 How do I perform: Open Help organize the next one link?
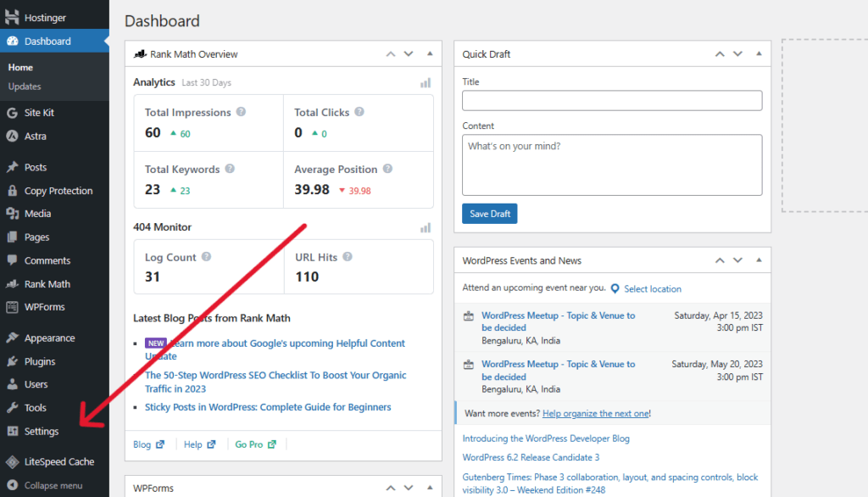[x=596, y=413]
